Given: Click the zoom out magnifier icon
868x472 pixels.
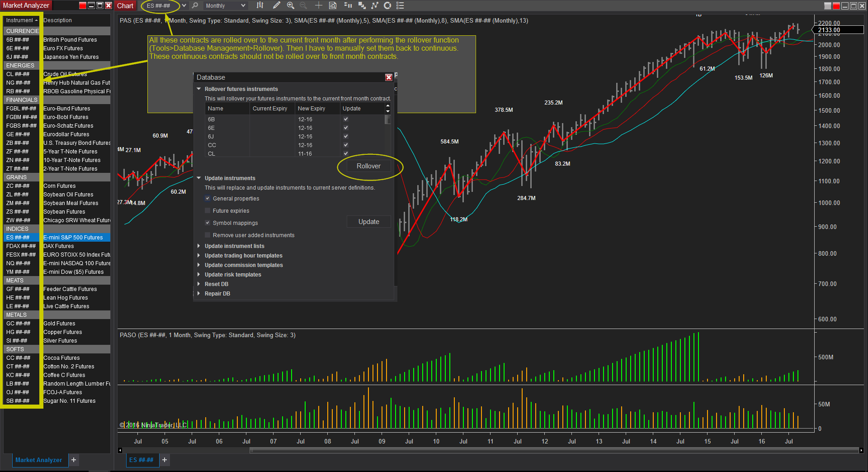Looking at the screenshot, I should (303, 5).
